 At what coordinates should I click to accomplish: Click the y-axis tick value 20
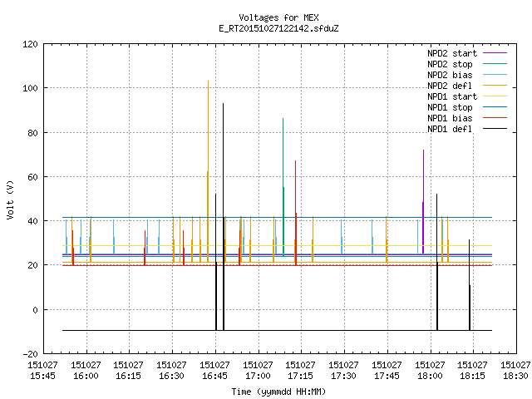[32, 265]
